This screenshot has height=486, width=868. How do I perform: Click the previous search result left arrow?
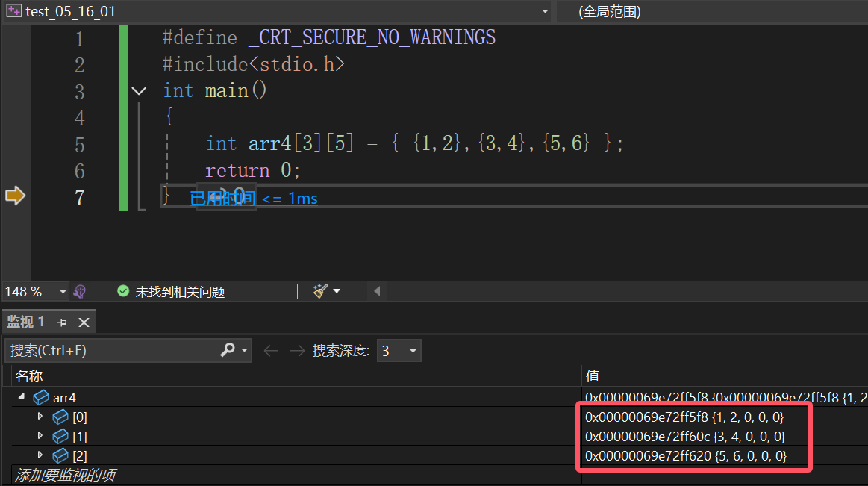(x=271, y=350)
